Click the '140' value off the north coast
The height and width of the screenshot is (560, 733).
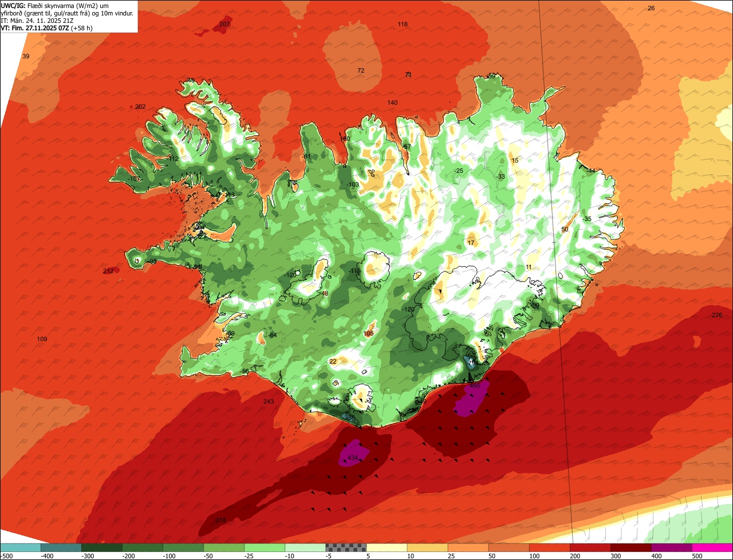(392, 102)
